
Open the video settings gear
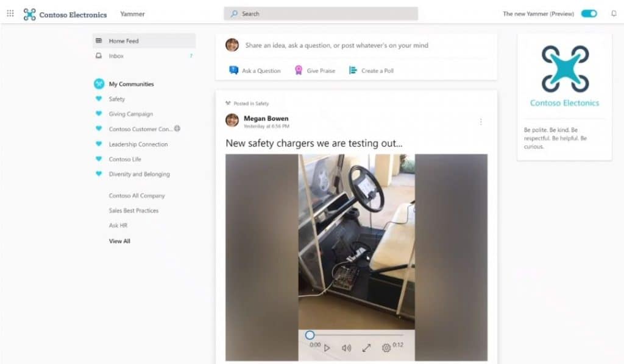(x=386, y=348)
